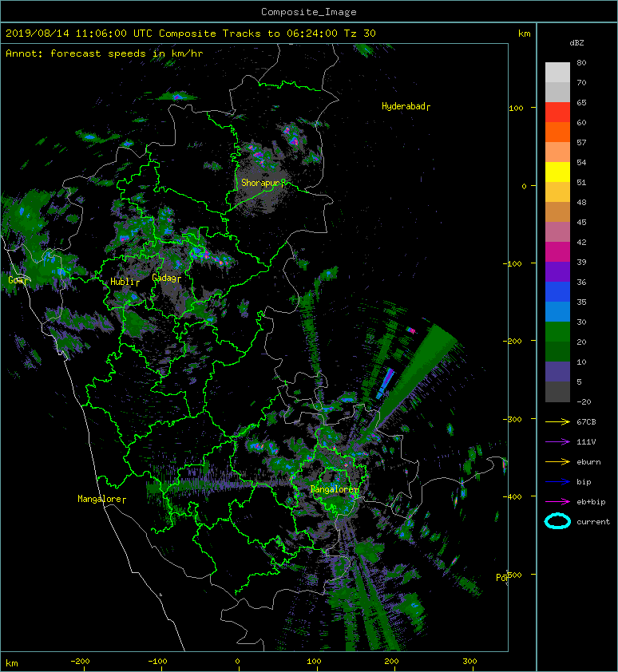Click the Hyderabad city label
This screenshot has width=618, height=672.
tap(403, 106)
